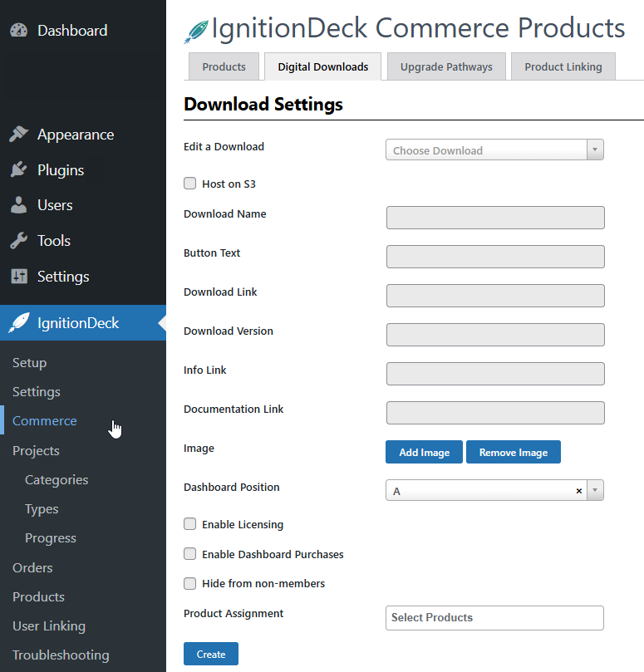The height and width of the screenshot is (672, 644).
Task: Expand the Dashboard Position dropdown arrow
Action: point(595,490)
